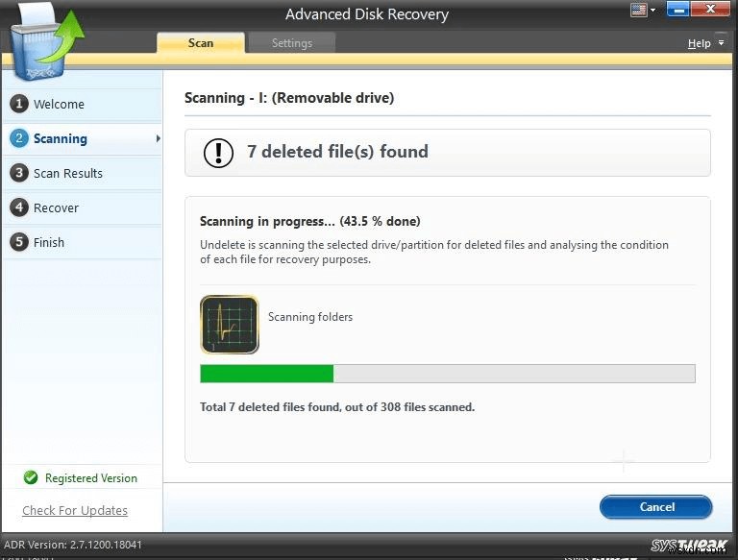
Task: Switch to the Scan tab
Action: coord(201,43)
